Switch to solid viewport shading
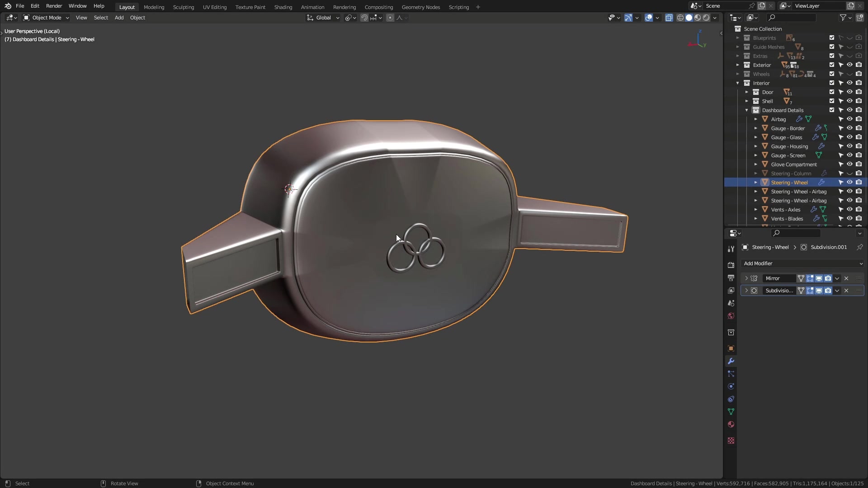 click(689, 18)
